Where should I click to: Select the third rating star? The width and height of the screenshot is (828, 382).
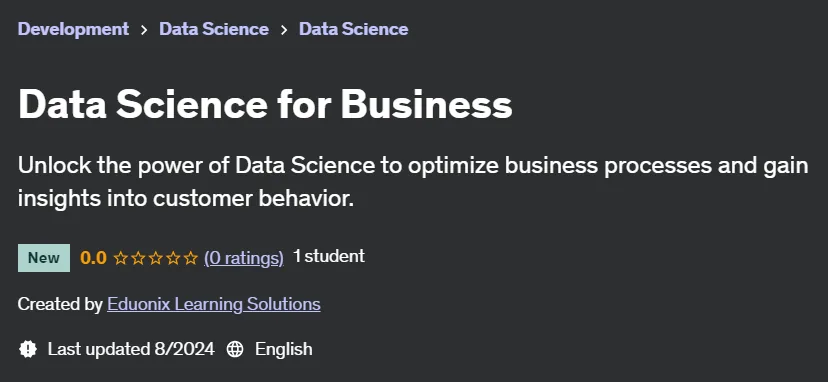[x=156, y=258]
